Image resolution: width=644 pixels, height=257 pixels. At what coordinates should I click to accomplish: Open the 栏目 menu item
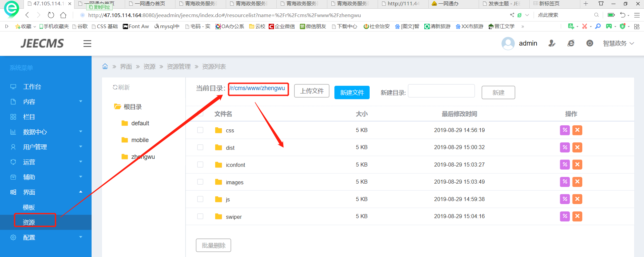[x=46, y=117]
